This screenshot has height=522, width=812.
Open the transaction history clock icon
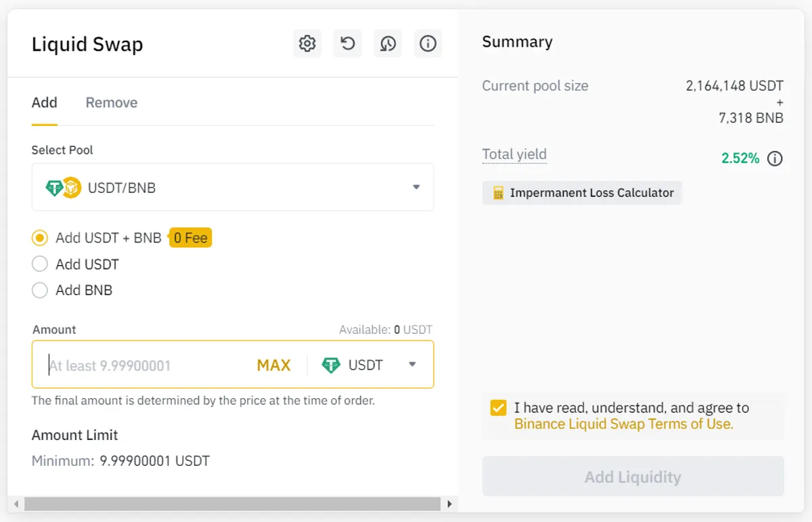tap(388, 44)
